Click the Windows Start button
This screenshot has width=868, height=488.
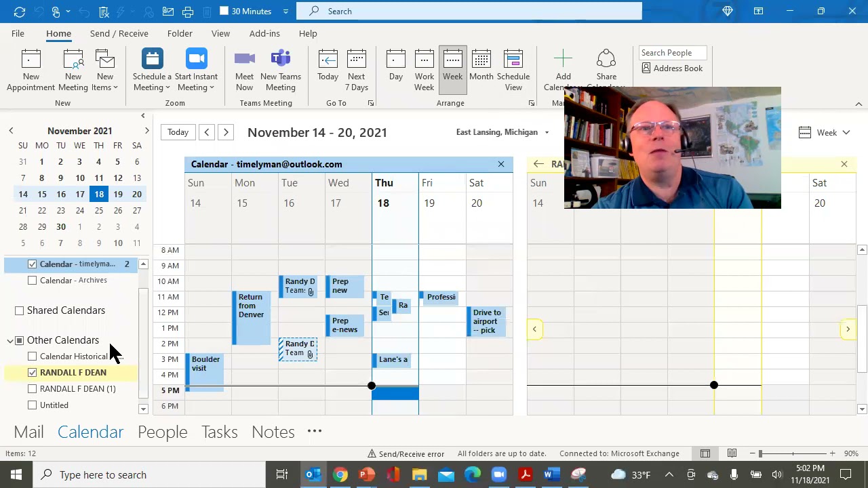(x=16, y=474)
